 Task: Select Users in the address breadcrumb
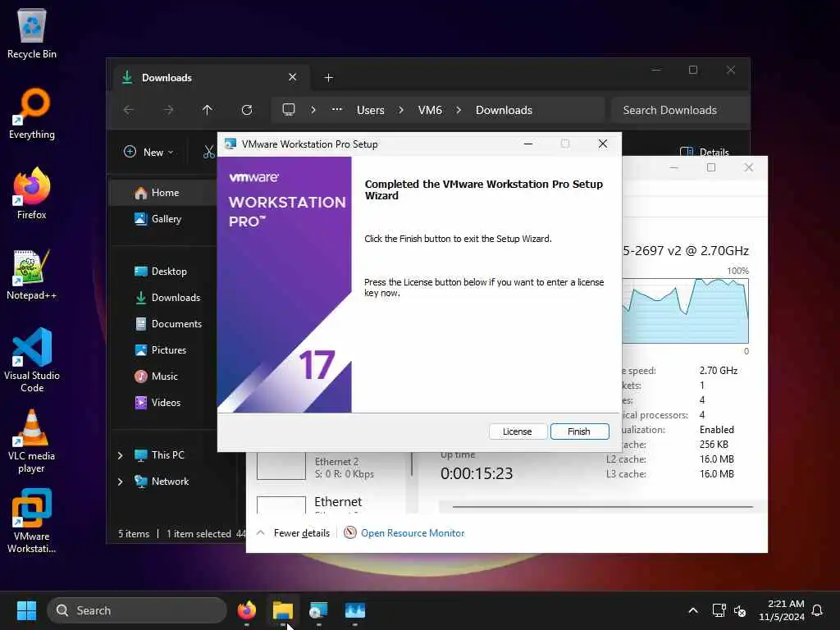pyautogui.click(x=371, y=110)
